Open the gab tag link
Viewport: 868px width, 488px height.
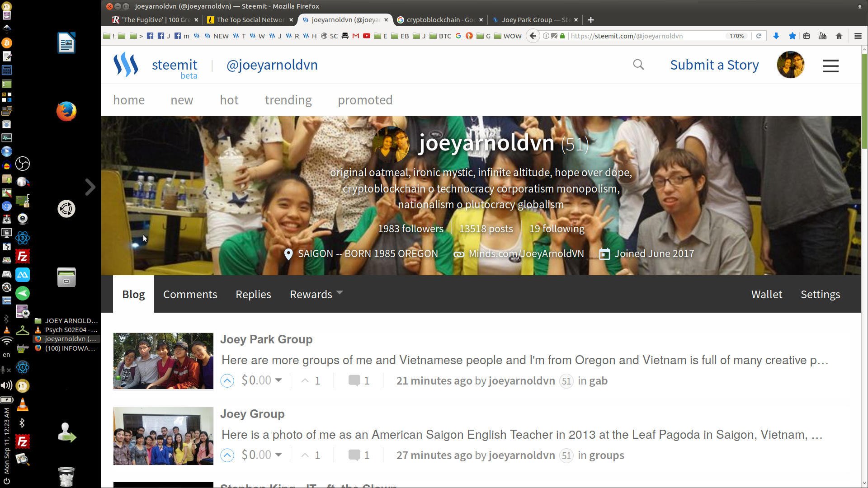coord(598,381)
